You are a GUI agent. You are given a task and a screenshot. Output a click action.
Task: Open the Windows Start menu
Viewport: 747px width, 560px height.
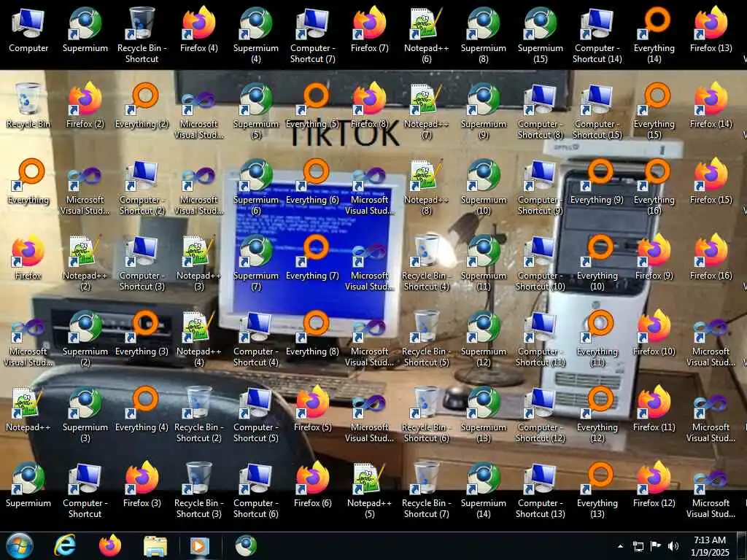pos(20,545)
